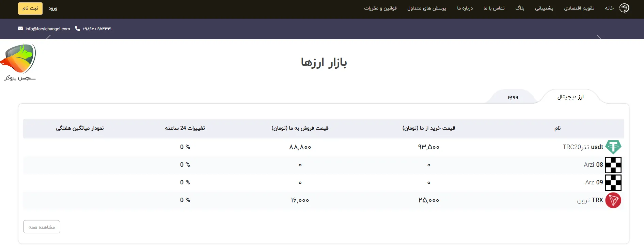Click the بازار ارزها page heading
Viewport: 644px width, 249px height.
click(324, 63)
